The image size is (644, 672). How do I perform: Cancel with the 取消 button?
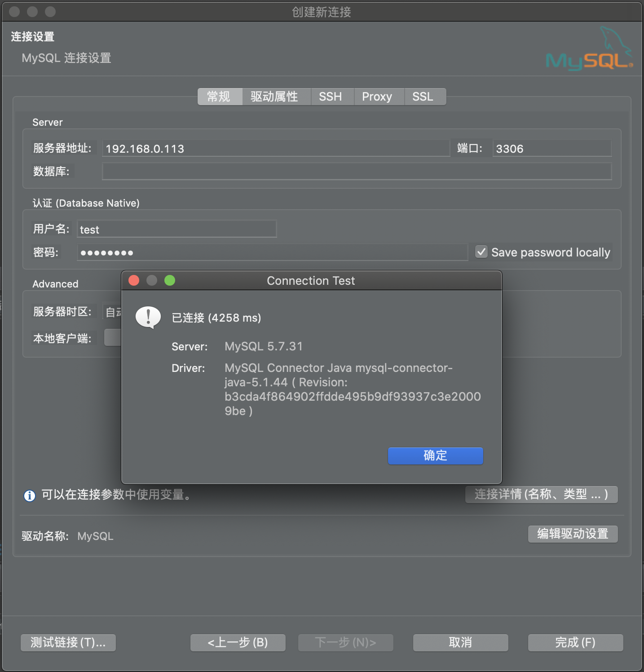[x=461, y=642]
